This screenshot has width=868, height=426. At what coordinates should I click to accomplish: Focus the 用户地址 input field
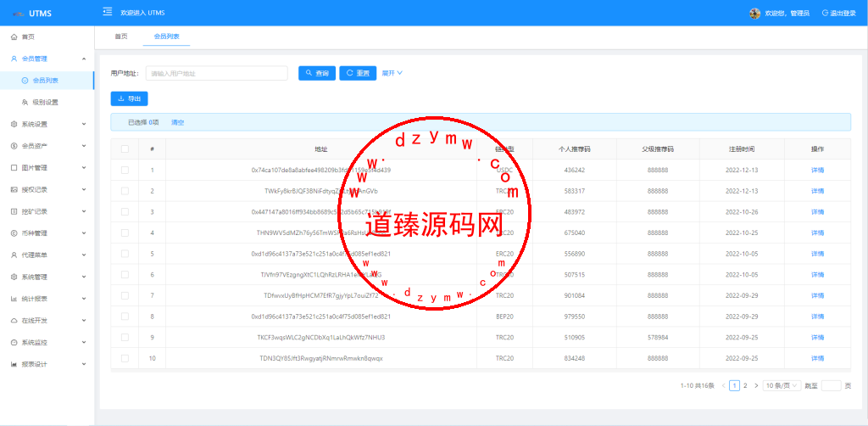pyautogui.click(x=216, y=73)
